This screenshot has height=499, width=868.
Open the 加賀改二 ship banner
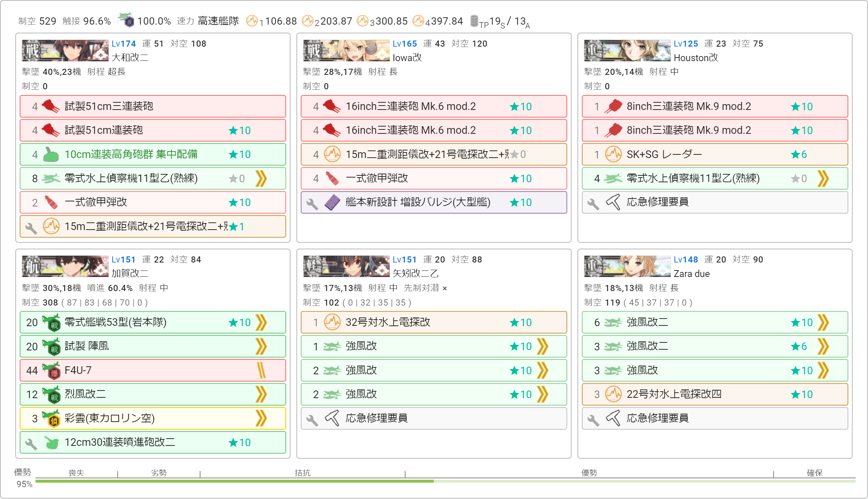pos(65,266)
